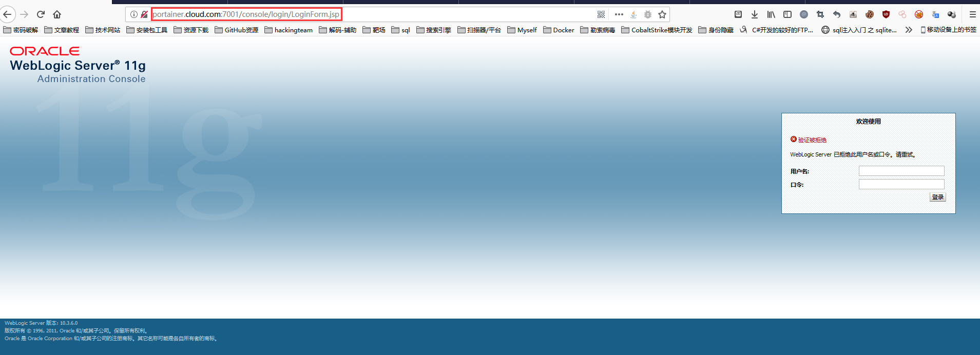Open the reader-style toolbar icon before downloads
The image size is (980, 355).
(738, 14)
